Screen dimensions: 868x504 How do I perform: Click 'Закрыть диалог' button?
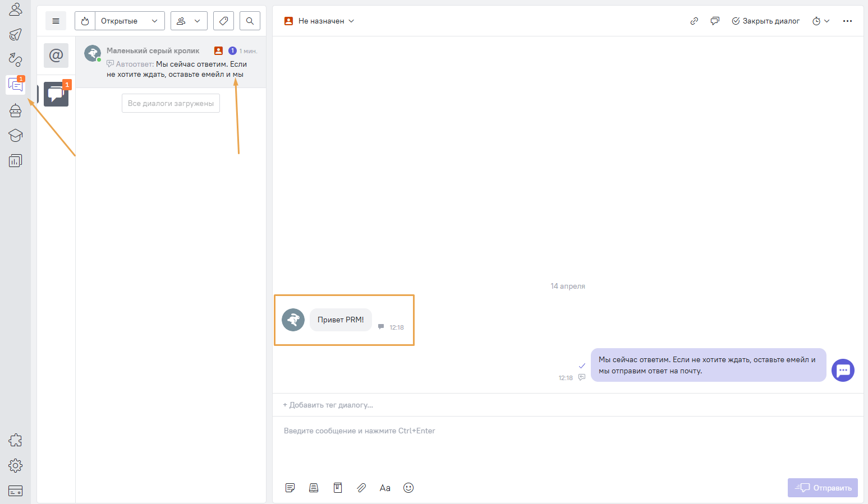(766, 21)
